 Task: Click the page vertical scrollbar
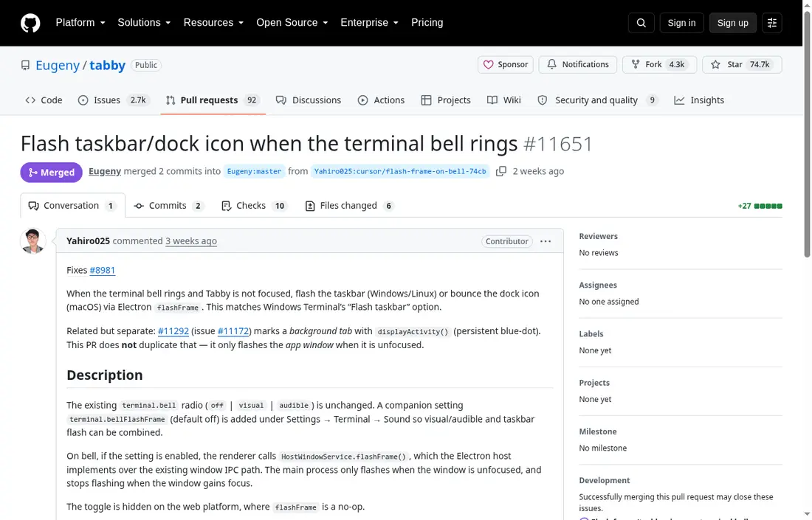tap(807, 134)
